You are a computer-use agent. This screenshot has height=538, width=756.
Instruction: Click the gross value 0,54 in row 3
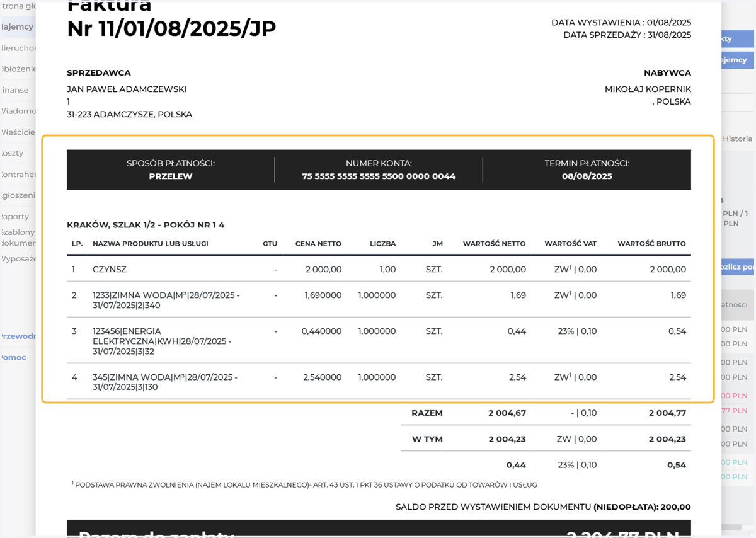click(x=677, y=331)
